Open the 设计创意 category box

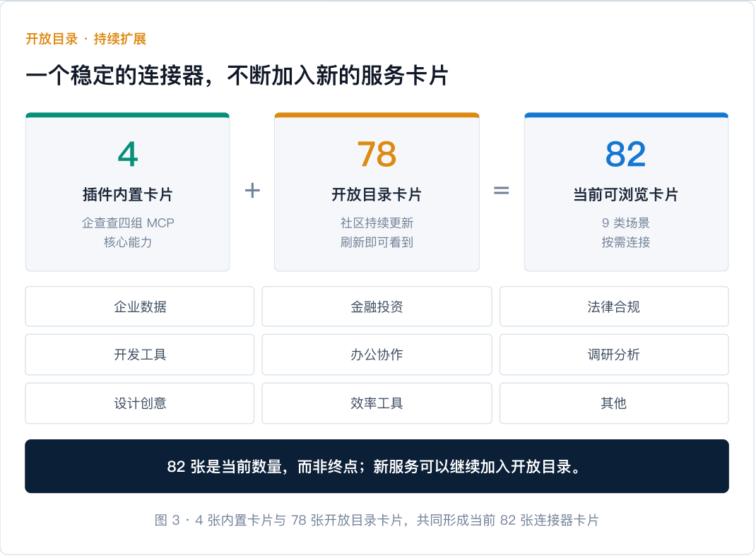(x=139, y=403)
